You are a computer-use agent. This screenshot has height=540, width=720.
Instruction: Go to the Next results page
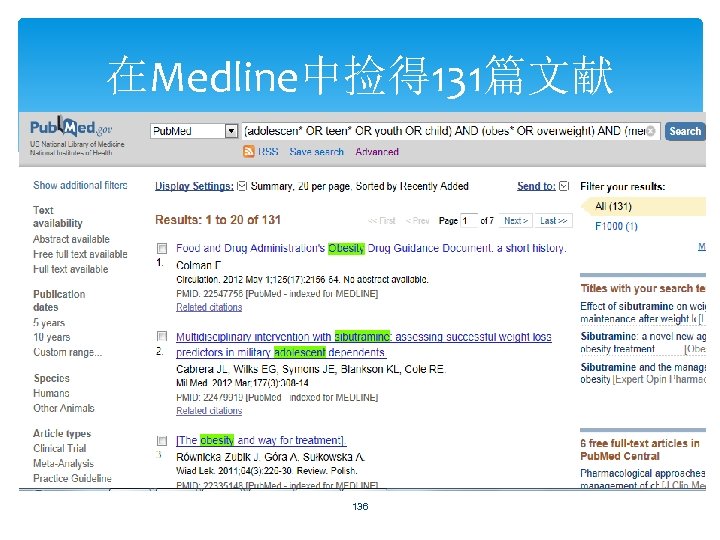(516, 221)
